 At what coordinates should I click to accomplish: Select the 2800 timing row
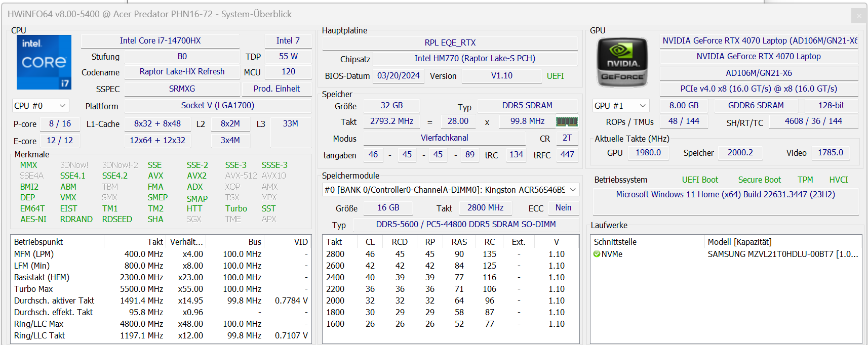(450, 254)
